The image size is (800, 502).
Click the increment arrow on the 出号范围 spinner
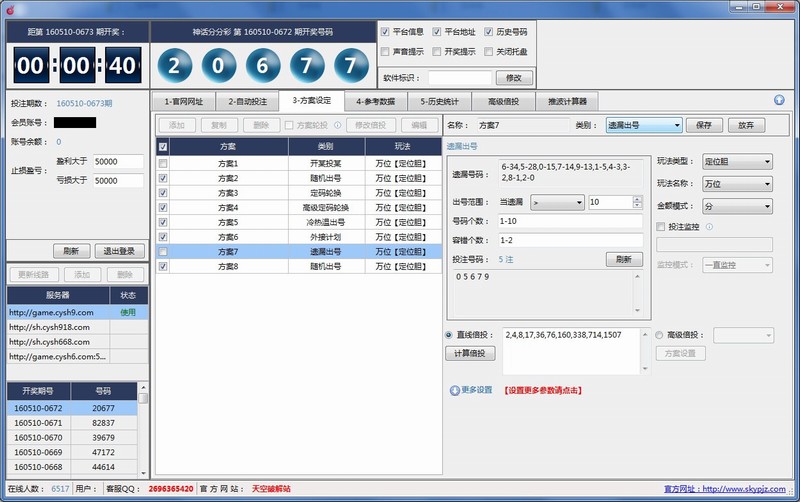636,198
